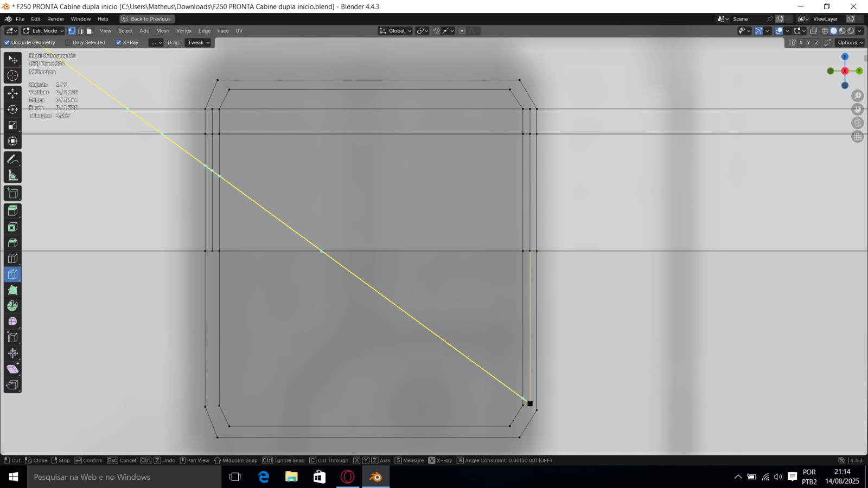Image resolution: width=868 pixels, height=488 pixels.
Task: Select the Smooth tool
Action: pos(13,322)
